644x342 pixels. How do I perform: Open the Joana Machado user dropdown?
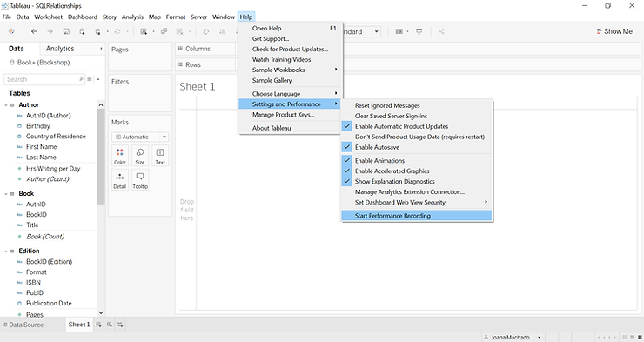(x=513, y=338)
